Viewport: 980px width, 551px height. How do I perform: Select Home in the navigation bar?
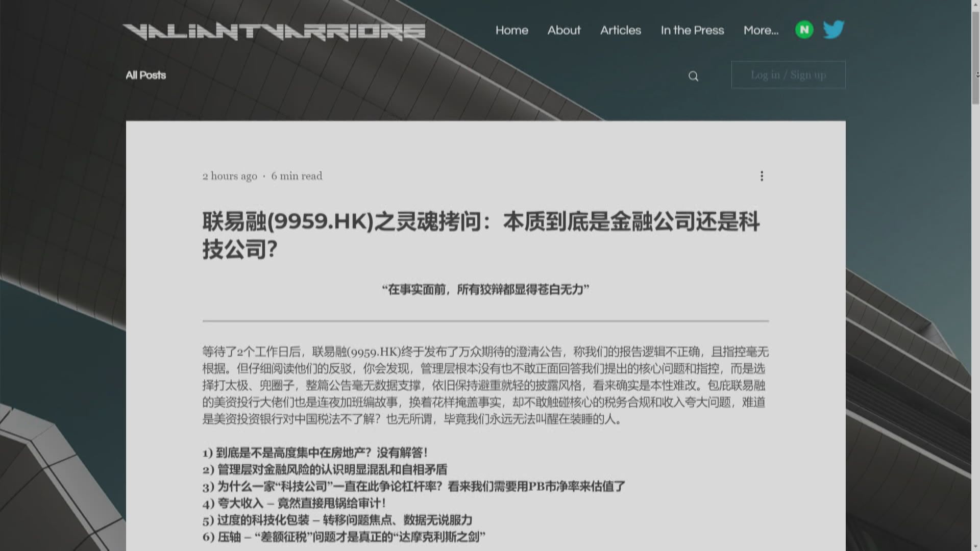point(511,31)
